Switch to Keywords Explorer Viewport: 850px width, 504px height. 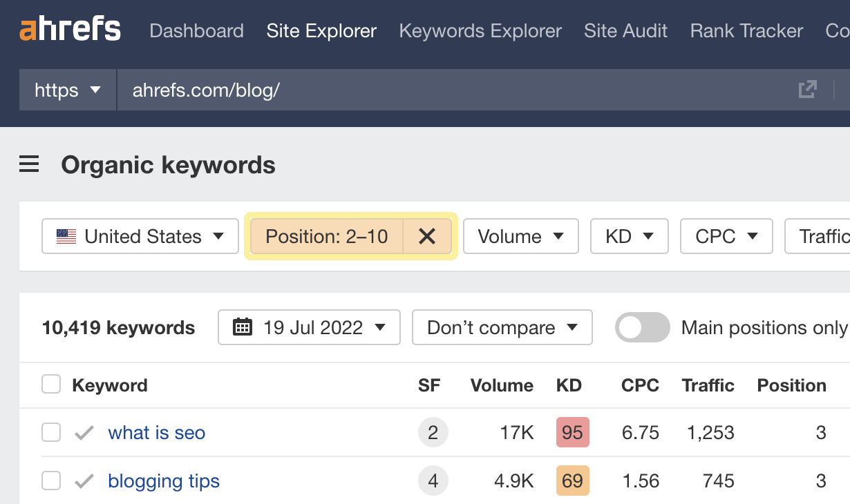point(480,31)
